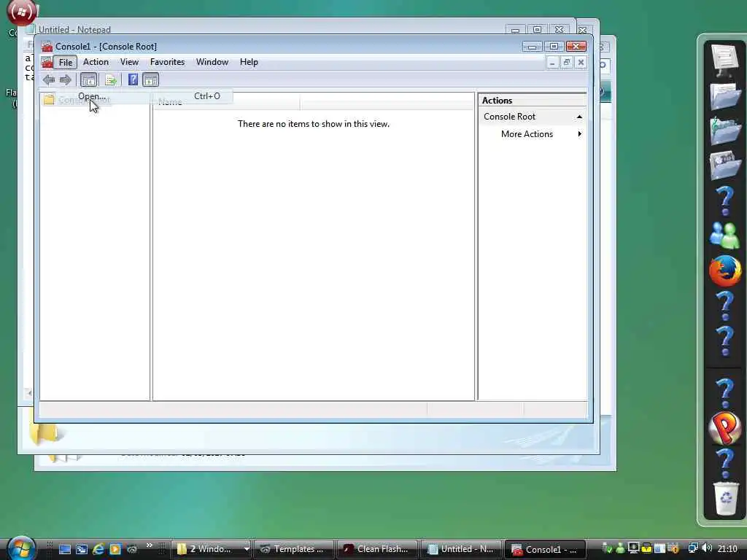
Task: Click the Actions pane header
Action: (532, 101)
